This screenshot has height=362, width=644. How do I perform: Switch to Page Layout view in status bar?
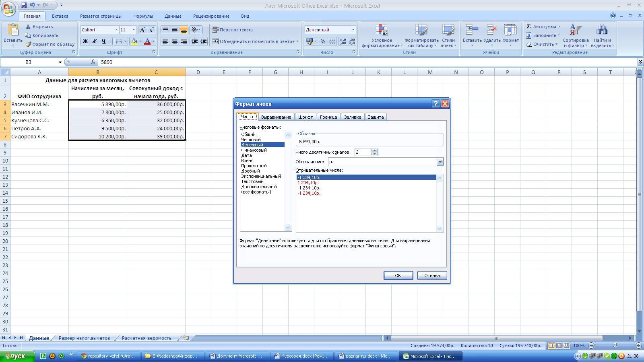[559, 346]
